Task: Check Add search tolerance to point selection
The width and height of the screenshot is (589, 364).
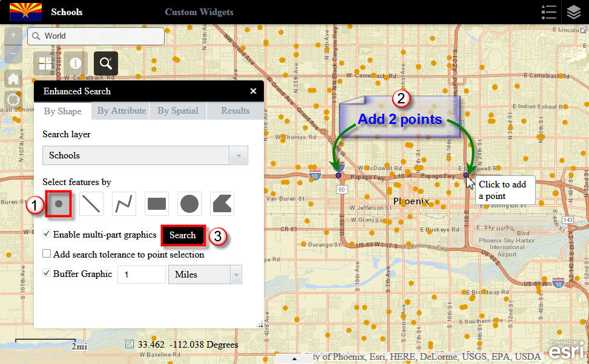Action: pyautogui.click(x=47, y=254)
